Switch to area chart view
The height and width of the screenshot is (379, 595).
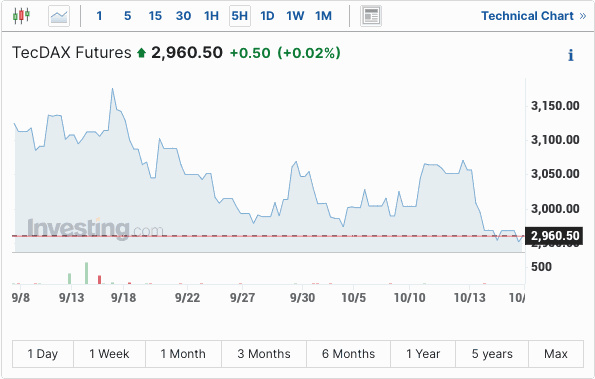point(59,16)
